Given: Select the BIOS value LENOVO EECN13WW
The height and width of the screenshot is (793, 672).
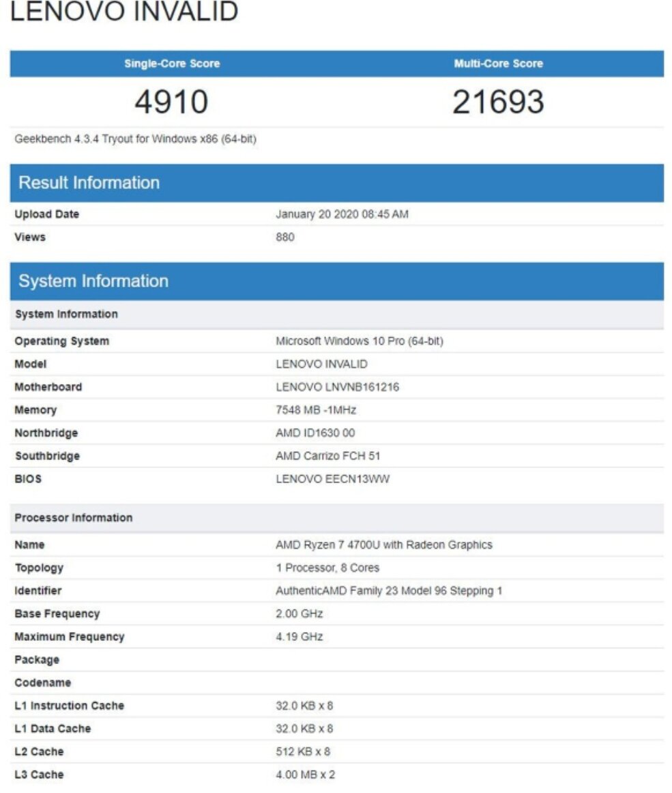Looking at the screenshot, I should tap(332, 479).
